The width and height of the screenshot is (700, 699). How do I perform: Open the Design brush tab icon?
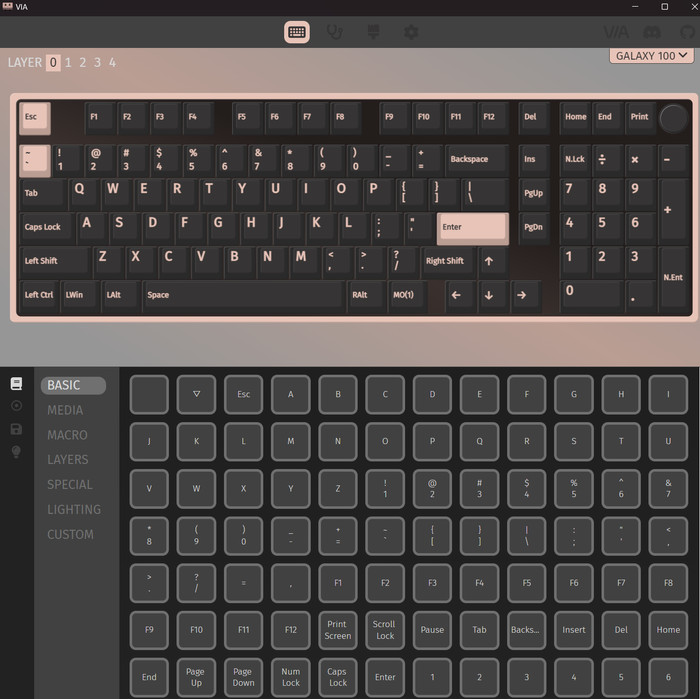(373, 32)
